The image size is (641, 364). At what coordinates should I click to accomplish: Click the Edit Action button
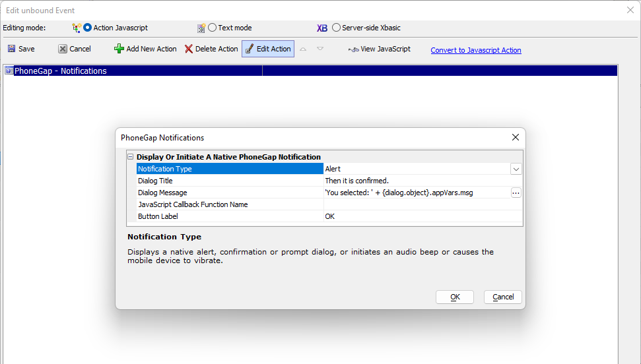(x=268, y=49)
